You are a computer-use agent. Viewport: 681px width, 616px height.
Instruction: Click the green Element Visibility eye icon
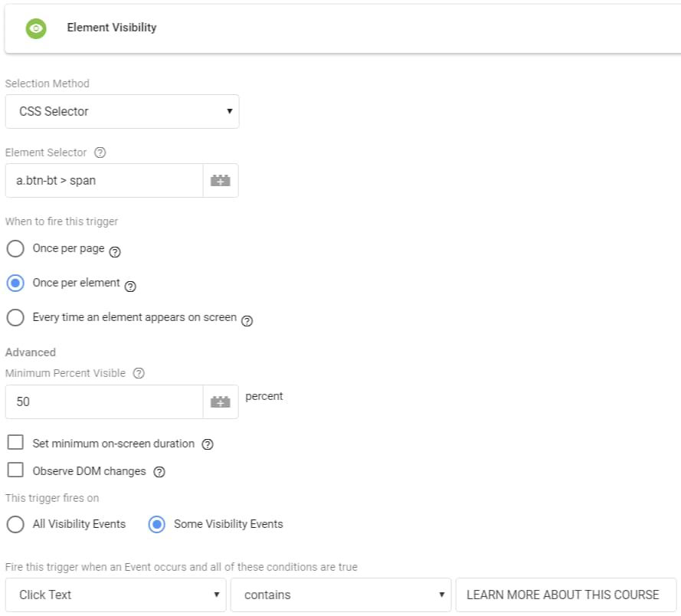[35, 28]
